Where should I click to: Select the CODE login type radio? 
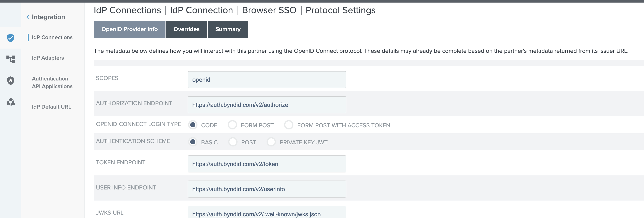coord(193,125)
